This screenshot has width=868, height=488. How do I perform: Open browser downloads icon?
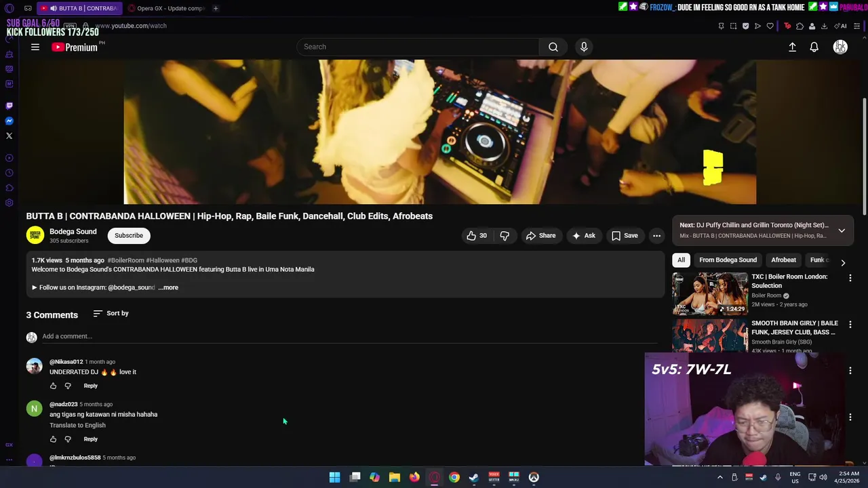[x=824, y=26]
